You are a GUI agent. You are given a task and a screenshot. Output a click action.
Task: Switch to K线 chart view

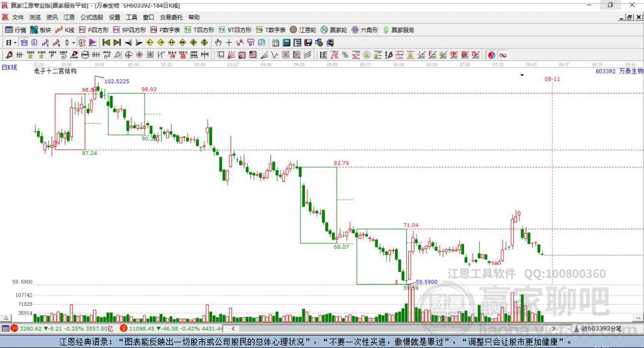(x=65, y=30)
